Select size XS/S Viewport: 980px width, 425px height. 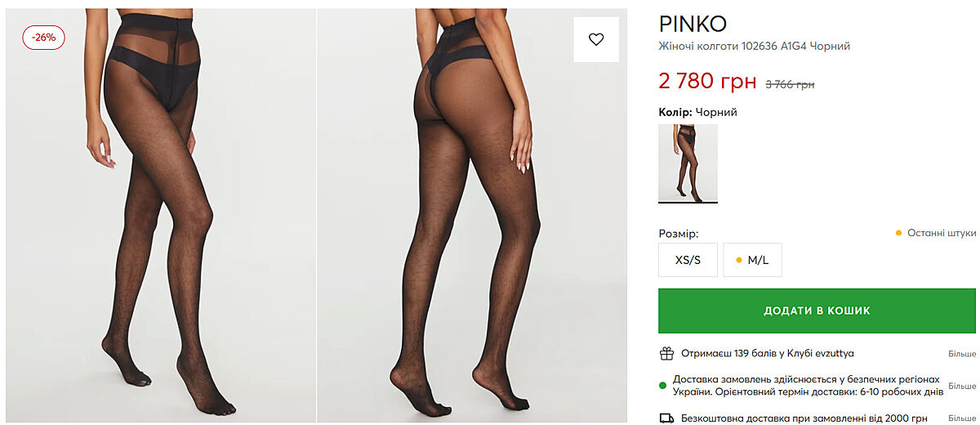point(688,260)
